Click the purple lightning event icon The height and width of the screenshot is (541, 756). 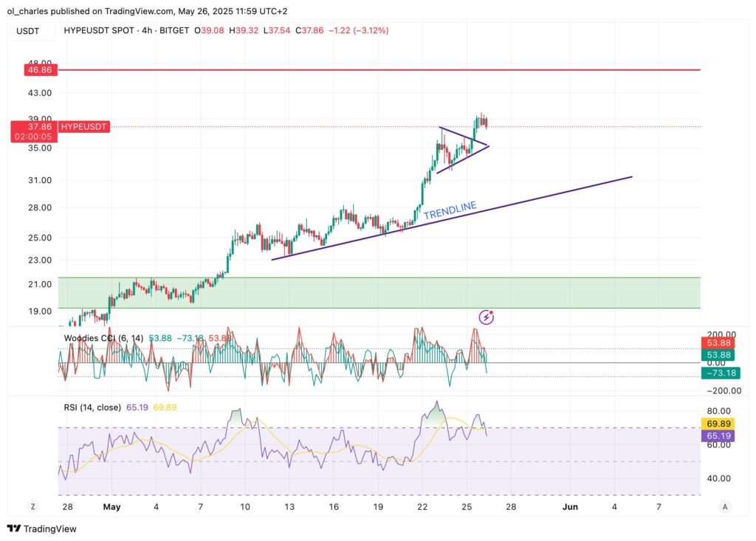487,317
